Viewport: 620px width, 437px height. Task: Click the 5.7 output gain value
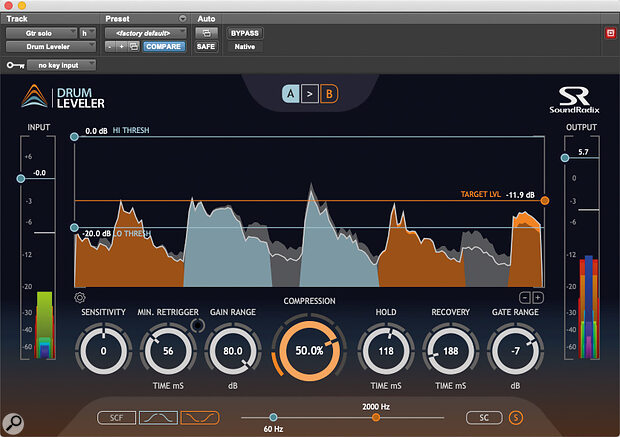[583, 152]
